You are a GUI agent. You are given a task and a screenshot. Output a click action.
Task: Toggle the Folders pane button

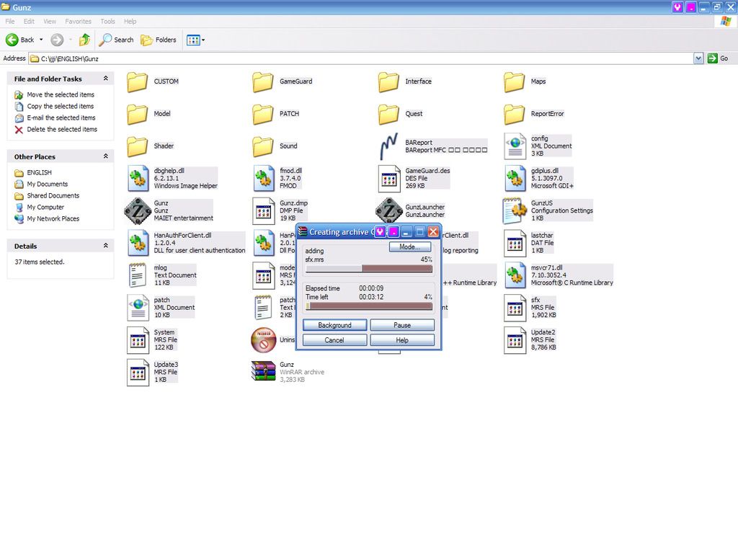coord(159,40)
